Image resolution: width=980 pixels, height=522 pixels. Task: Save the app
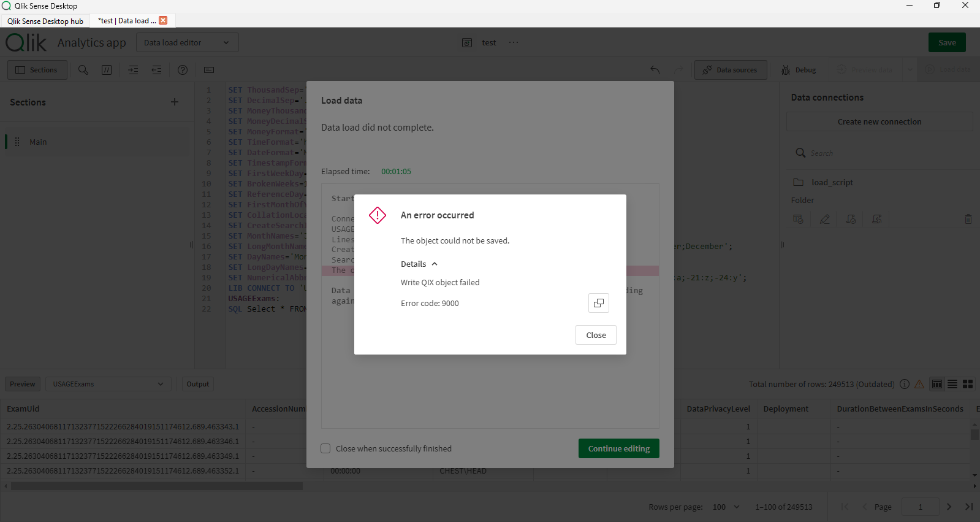click(947, 42)
